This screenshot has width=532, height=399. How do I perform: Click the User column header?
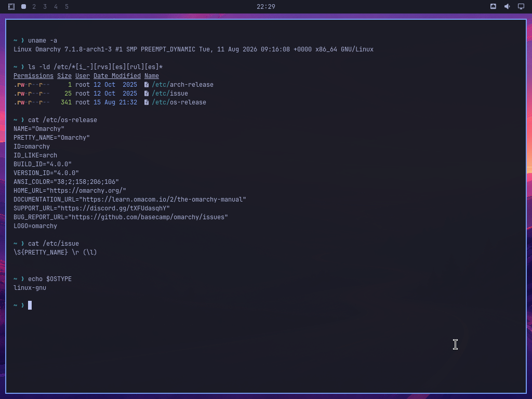(x=83, y=76)
